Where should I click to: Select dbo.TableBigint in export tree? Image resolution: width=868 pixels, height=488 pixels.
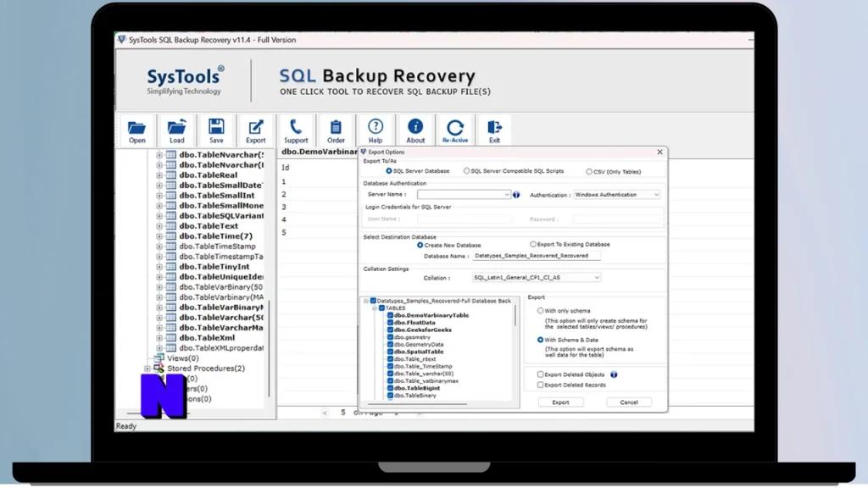click(x=417, y=388)
